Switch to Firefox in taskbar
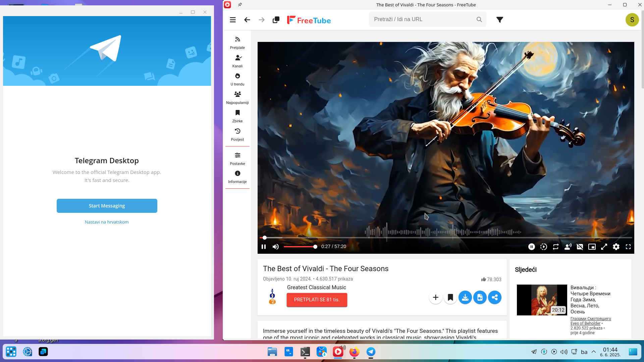 tap(354, 352)
